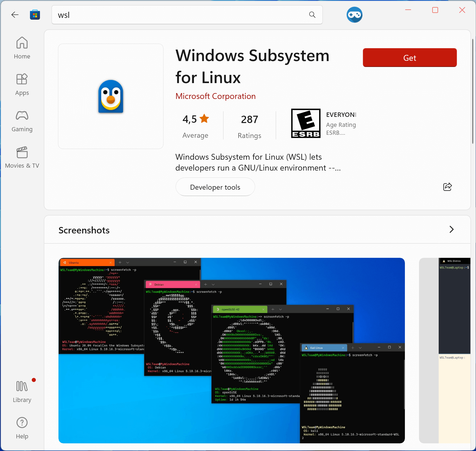The width and height of the screenshot is (476, 451).
Task: Click the WSL penguin app logo
Action: 111,96
